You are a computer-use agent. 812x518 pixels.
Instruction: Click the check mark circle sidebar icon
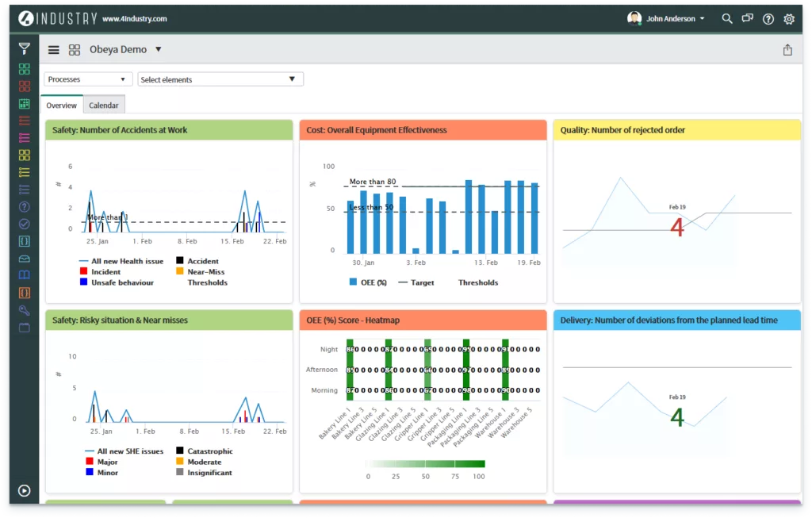25,224
